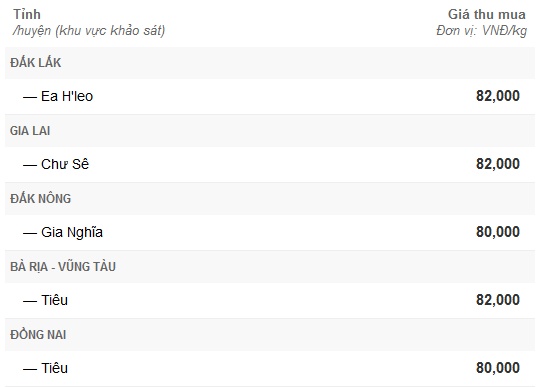Image resolution: width=543 pixels, height=387 pixels.
Task: Click the Tỉnh column header
Action: pyautogui.click(x=27, y=15)
